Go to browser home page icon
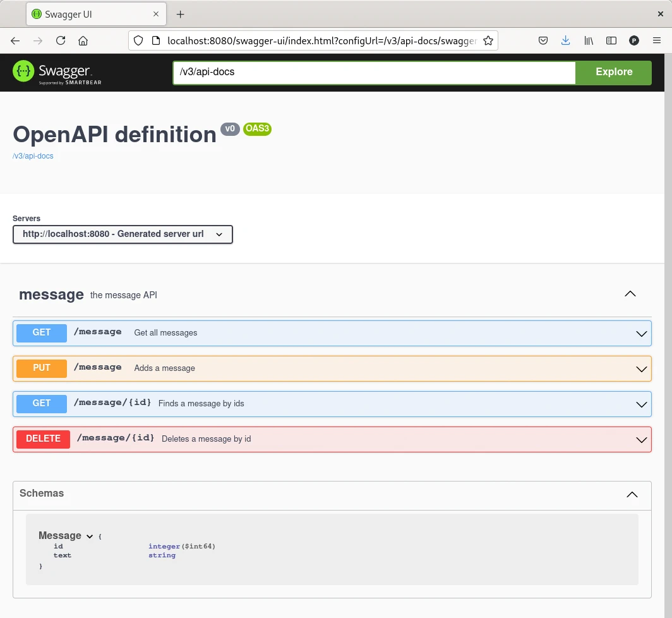The image size is (672, 618). 83,40
